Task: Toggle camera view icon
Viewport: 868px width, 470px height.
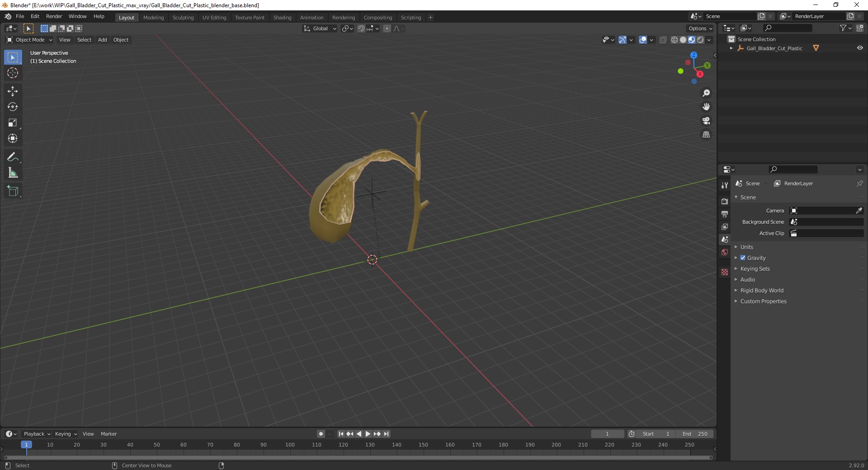Action: [706, 121]
